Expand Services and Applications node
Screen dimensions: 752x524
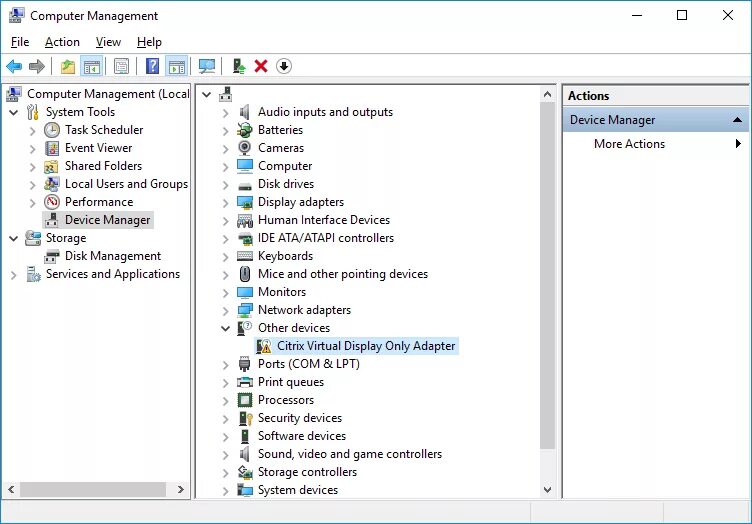(13, 275)
